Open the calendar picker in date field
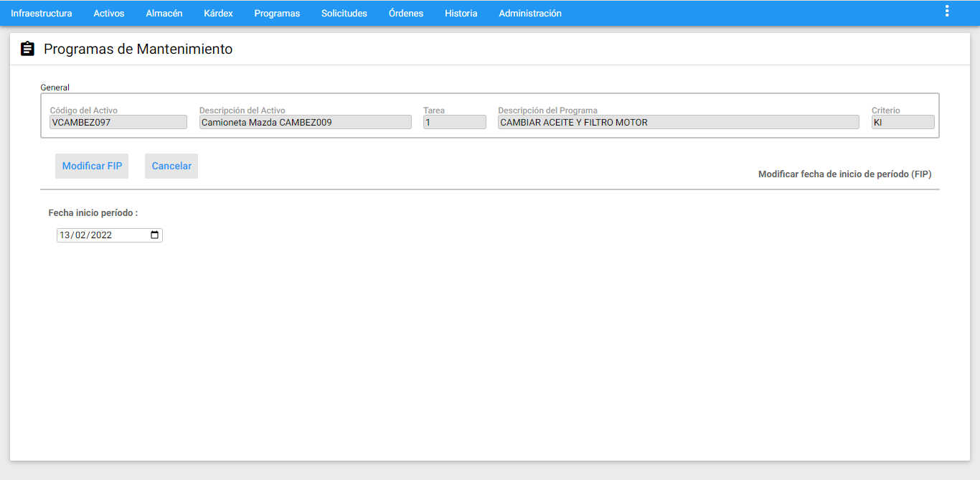 click(154, 235)
